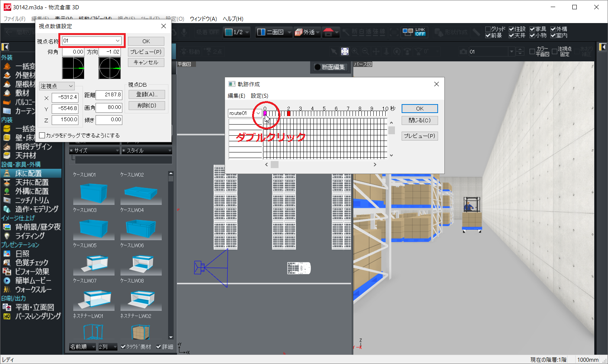Open the route01 dropdown
Image resolution: width=608 pixels, height=364 pixels.
click(x=258, y=113)
